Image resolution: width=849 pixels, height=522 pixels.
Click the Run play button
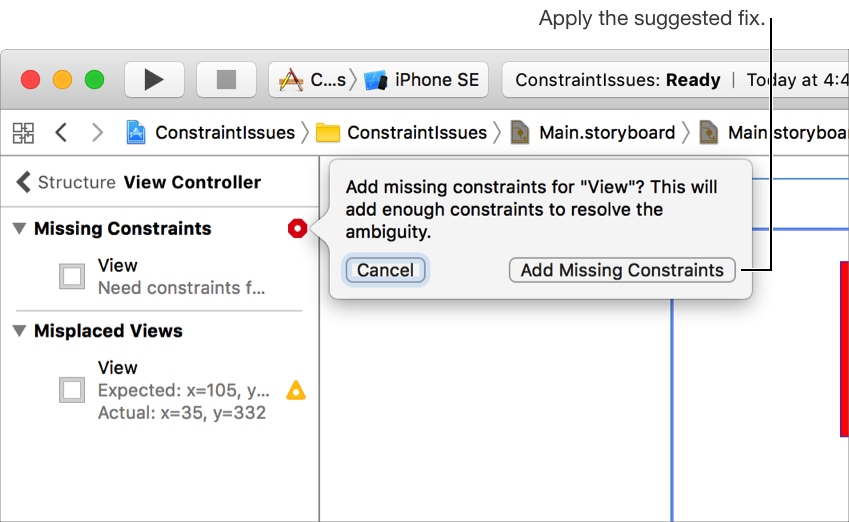[154, 80]
